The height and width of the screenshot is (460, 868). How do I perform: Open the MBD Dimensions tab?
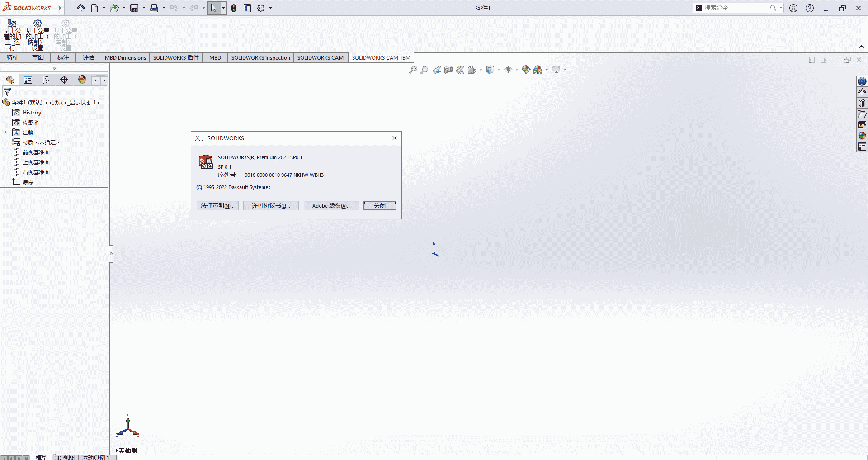tap(125, 57)
